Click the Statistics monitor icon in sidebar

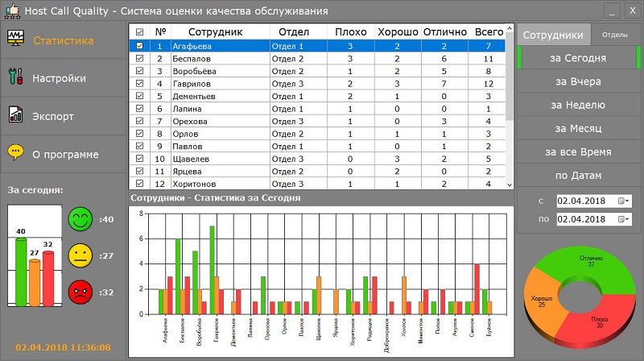15,39
